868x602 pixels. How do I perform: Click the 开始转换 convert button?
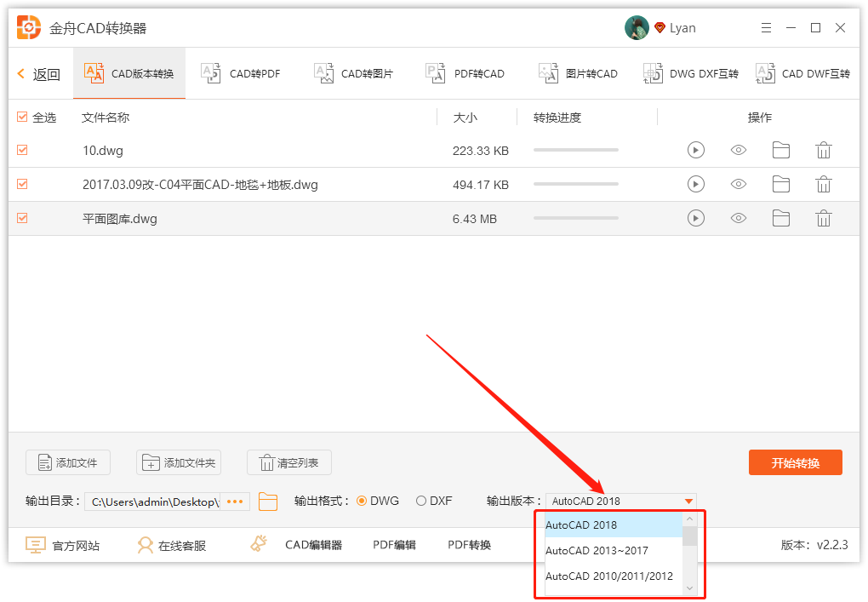tap(795, 462)
